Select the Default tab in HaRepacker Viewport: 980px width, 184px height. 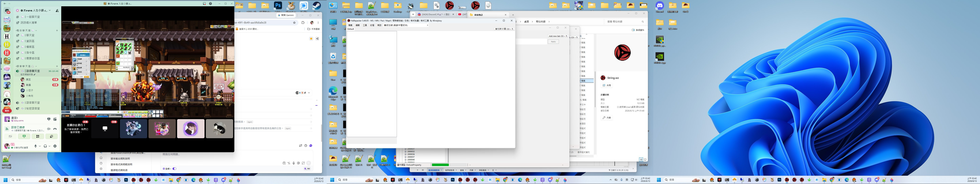pos(351,29)
